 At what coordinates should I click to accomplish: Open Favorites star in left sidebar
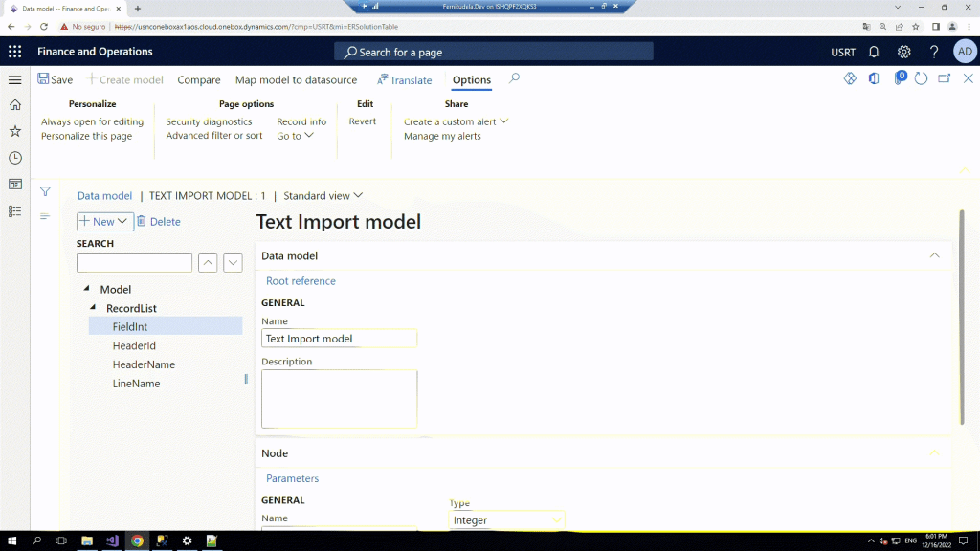click(14, 131)
